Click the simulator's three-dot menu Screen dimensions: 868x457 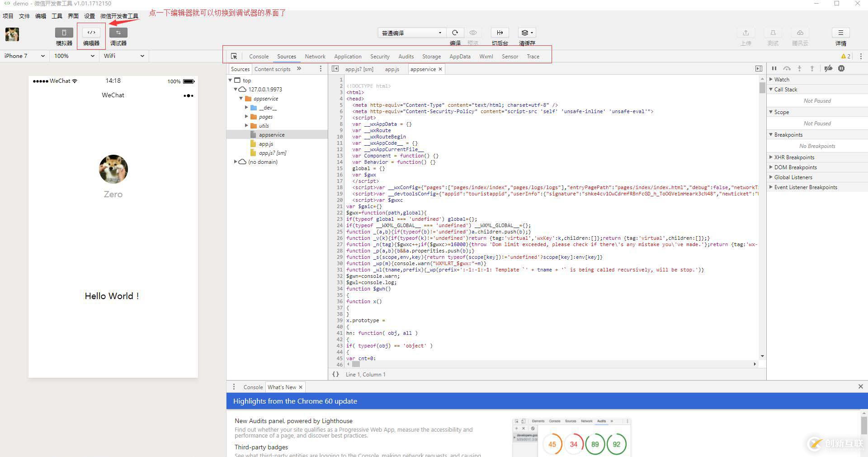(x=189, y=95)
